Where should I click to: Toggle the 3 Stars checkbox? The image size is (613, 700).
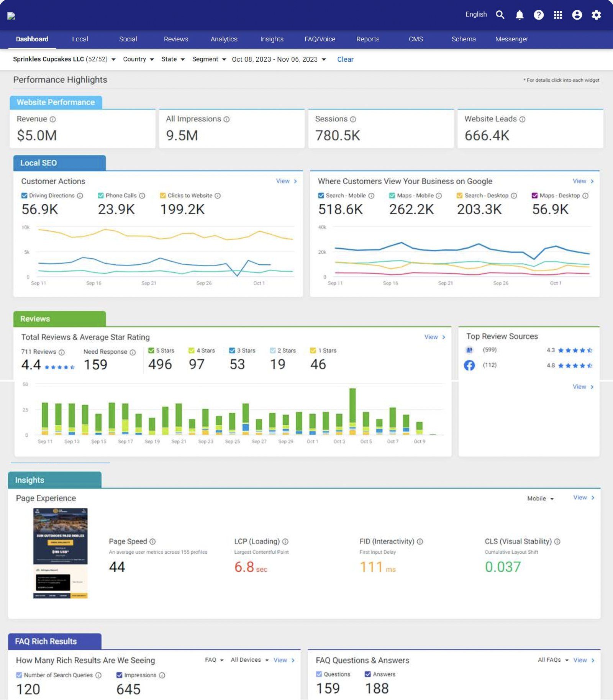[232, 351]
